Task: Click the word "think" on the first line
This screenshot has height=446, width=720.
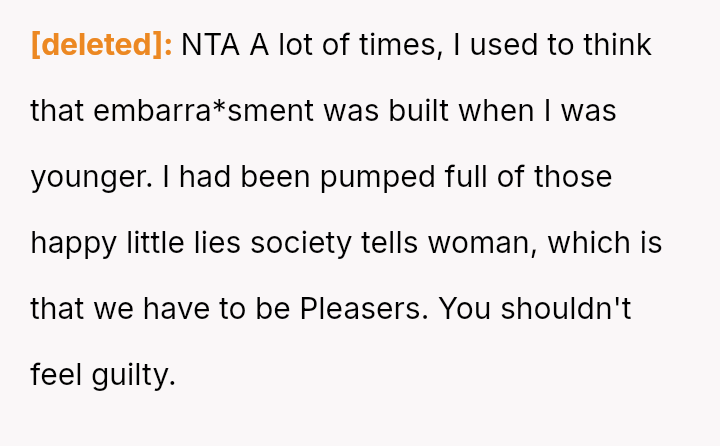Action: click(615, 45)
